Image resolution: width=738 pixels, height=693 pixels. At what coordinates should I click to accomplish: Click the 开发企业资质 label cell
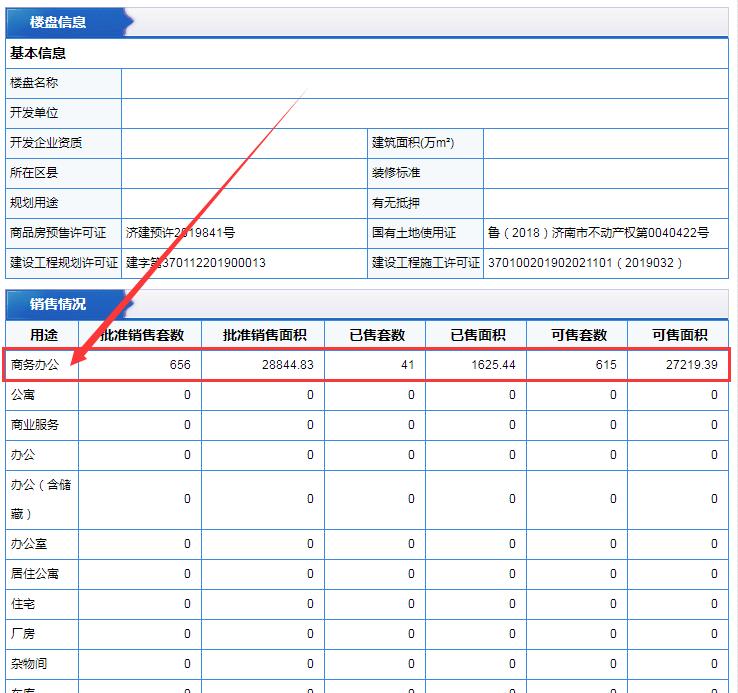(x=63, y=143)
